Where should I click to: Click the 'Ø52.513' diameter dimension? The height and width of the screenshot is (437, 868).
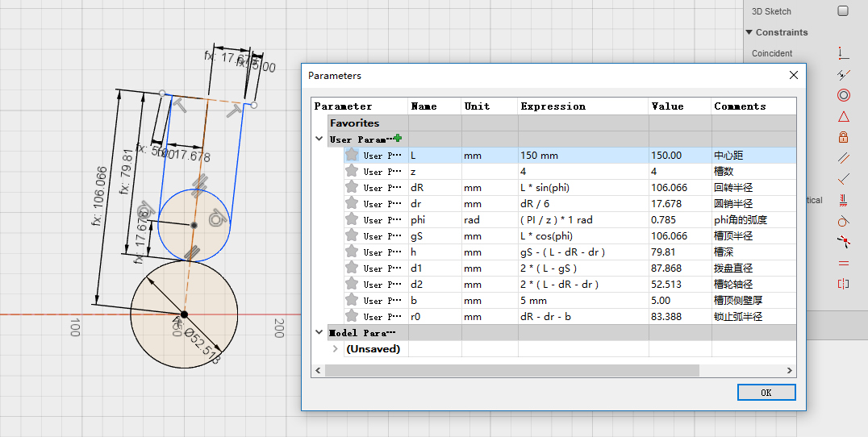[x=202, y=346]
